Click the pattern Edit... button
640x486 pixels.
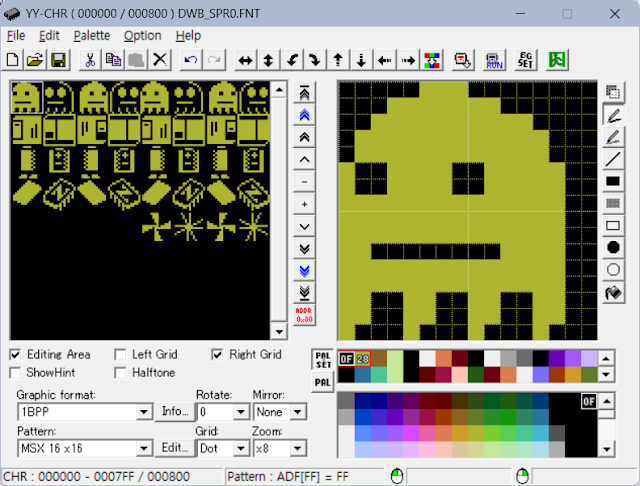pos(175,448)
